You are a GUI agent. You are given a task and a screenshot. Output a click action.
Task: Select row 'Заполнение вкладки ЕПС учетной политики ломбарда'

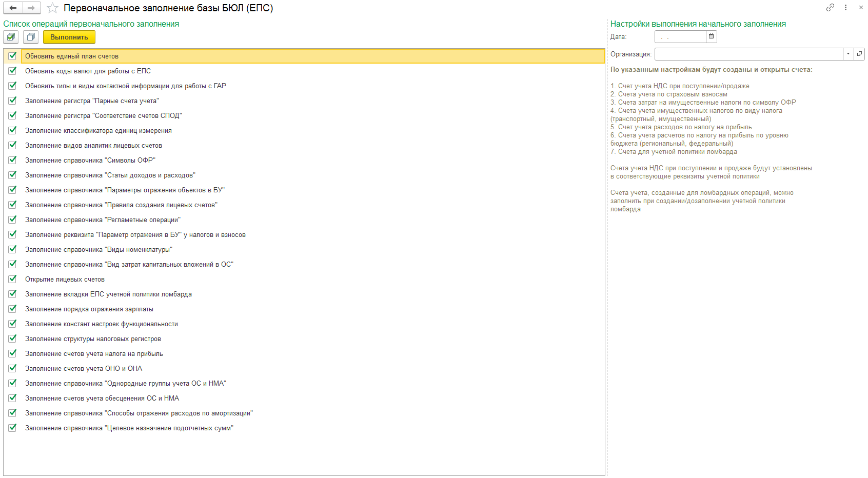[x=304, y=294]
